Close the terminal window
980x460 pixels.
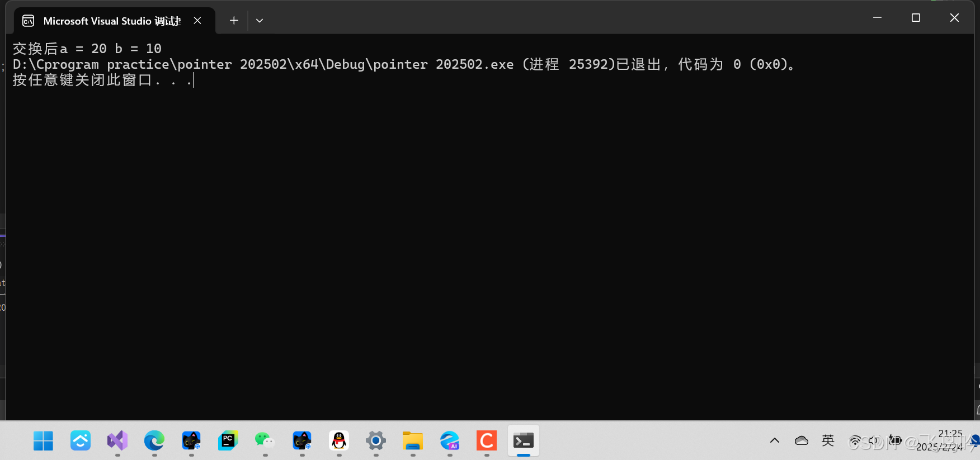(x=954, y=18)
